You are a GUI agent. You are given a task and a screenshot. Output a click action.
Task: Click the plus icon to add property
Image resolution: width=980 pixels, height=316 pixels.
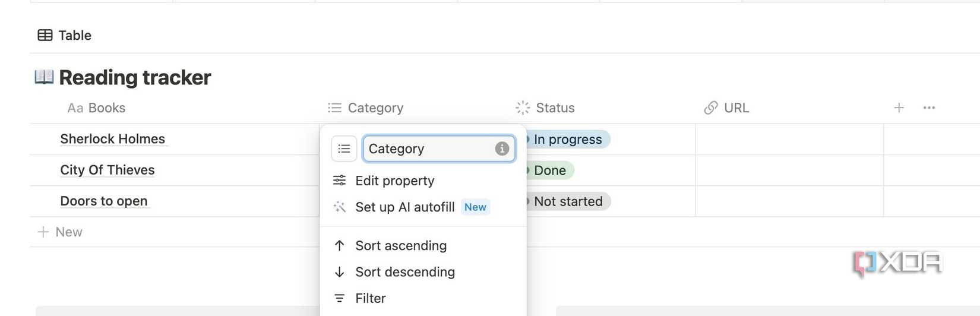pyautogui.click(x=899, y=108)
